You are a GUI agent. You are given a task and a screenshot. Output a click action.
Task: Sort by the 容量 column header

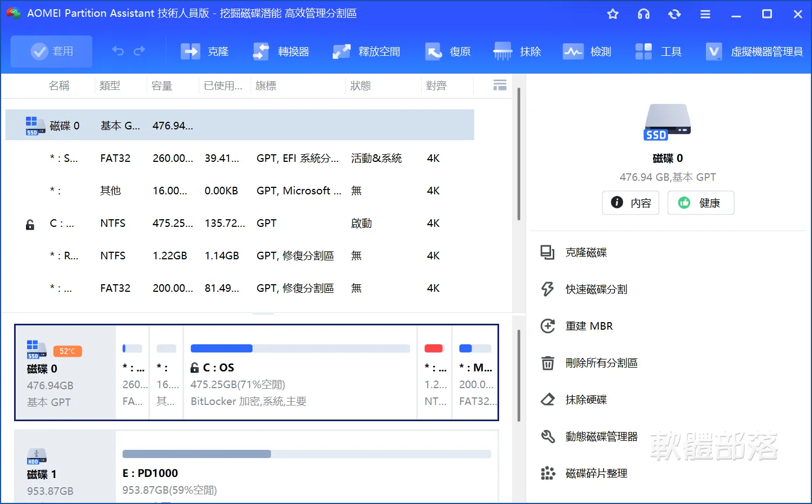point(162,86)
